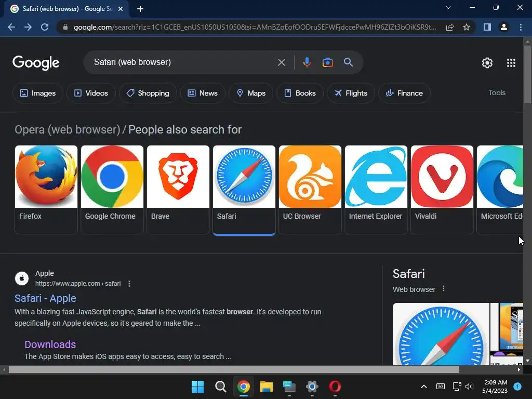Click the vertical scrollbar thumb
This screenshot has width=532, height=399.
527,74
